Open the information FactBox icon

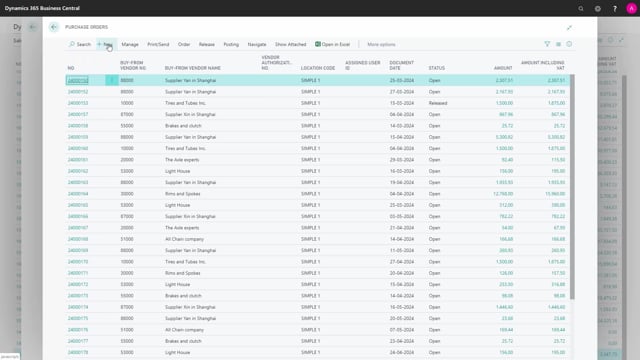(x=569, y=44)
